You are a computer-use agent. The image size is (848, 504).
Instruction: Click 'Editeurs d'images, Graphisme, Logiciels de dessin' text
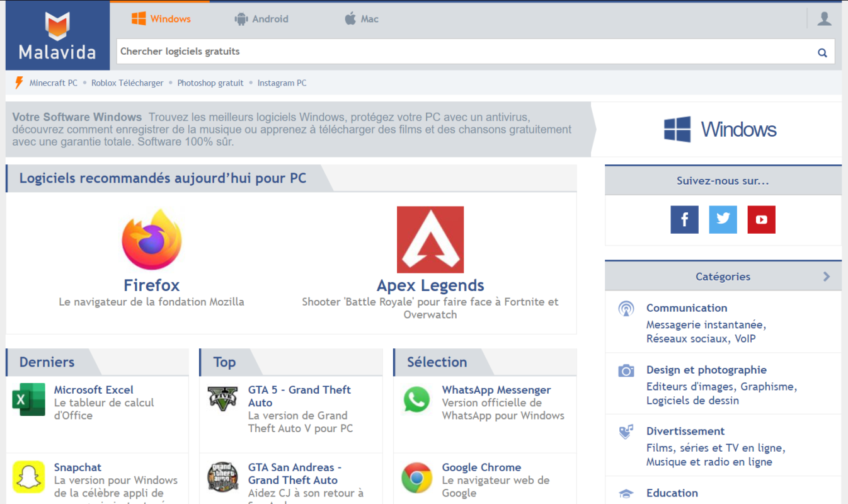click(722, 394)
